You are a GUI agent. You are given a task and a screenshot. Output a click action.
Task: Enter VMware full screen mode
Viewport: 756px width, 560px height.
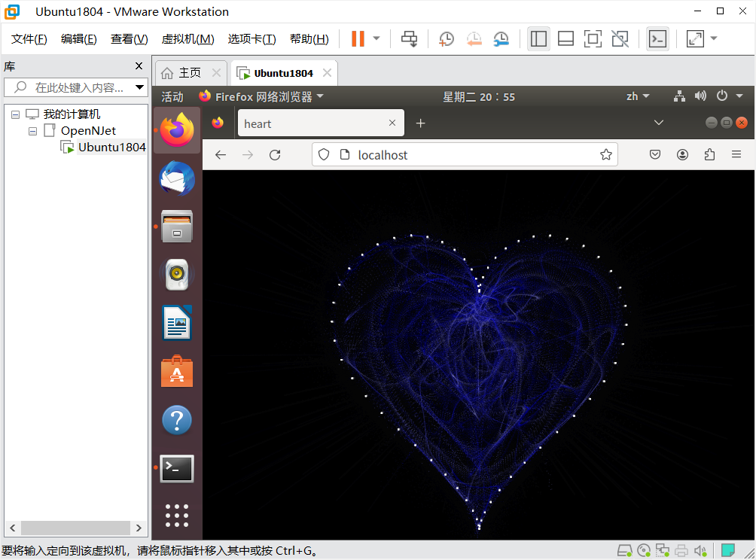coord(593,38)
